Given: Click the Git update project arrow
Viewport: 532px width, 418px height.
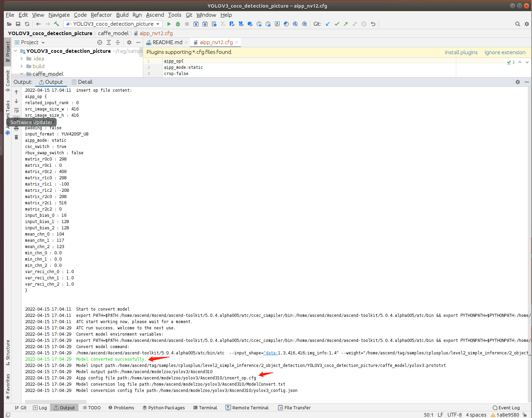Looking at the screenshot, I should (328, 24).
